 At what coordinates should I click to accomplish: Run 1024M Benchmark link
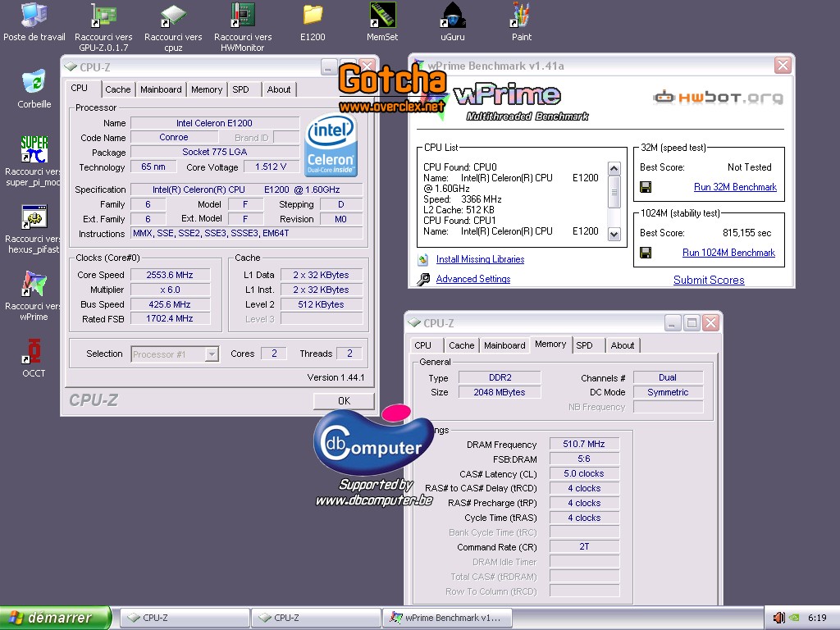point(728,253)
